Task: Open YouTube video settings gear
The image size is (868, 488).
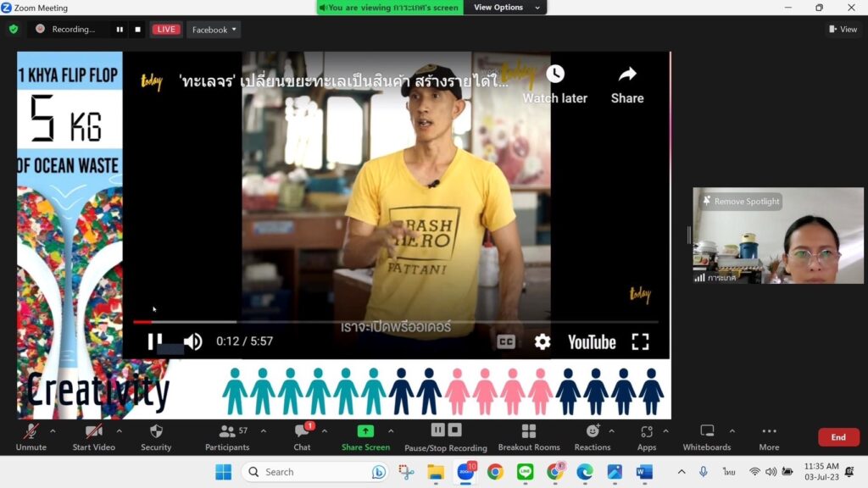Action: [542, 341]
